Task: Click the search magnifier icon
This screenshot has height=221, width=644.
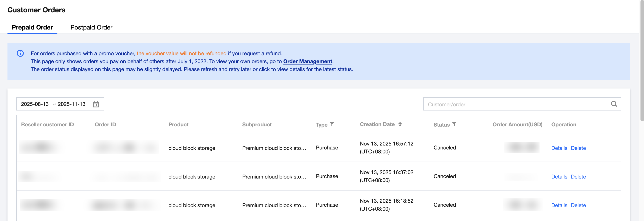Action: (x=614, y=104)
